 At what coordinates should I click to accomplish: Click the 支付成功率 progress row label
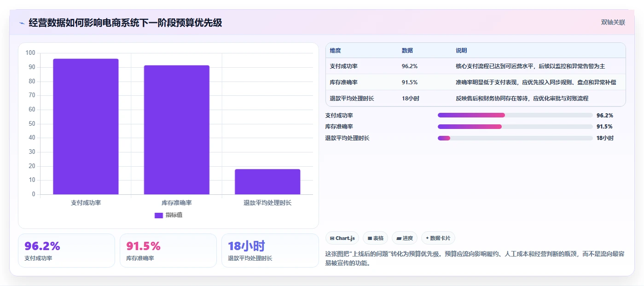(339, 115)
